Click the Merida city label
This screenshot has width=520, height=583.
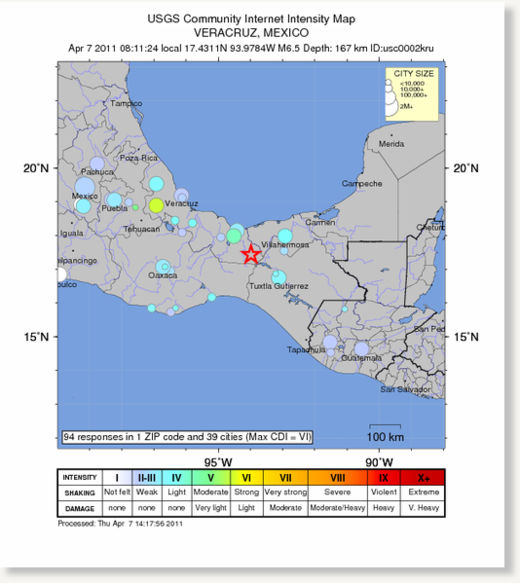(391, 144)
